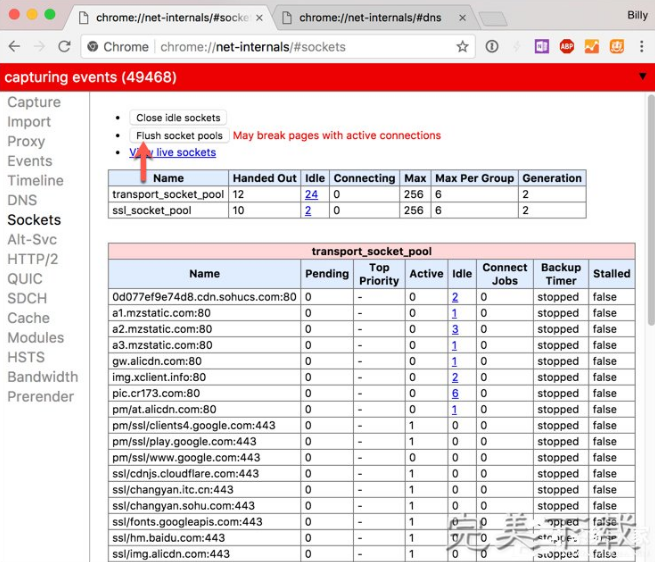Click idle count 6 for pic.cr173.com
655x562 pixels.
point(455,393)
